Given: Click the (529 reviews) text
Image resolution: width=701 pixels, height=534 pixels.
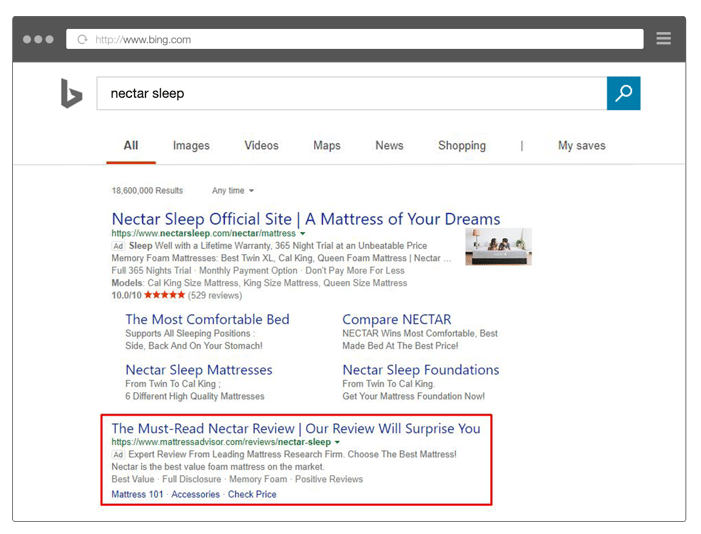Looking at the screenshot, I should [x=215, y=295].
